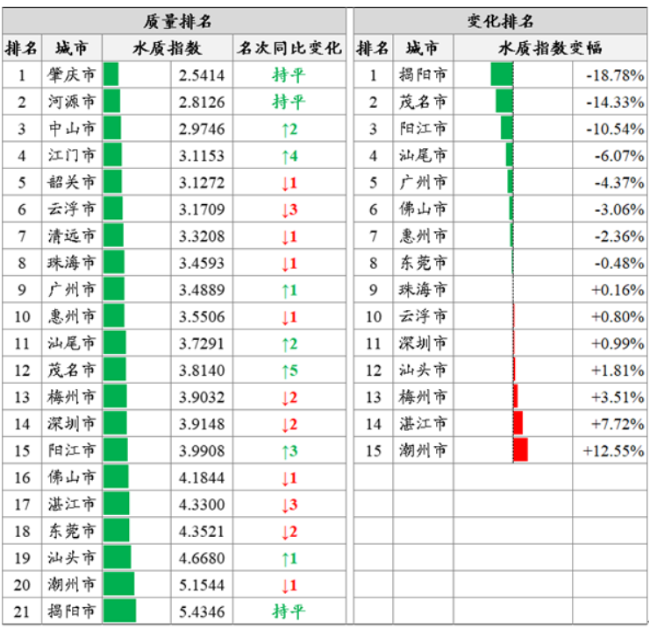The height and width of the screenshot is (629, 649).
Task: Click the red ↓1 arrow for 韶关市
Action: (x=288, y=182)
